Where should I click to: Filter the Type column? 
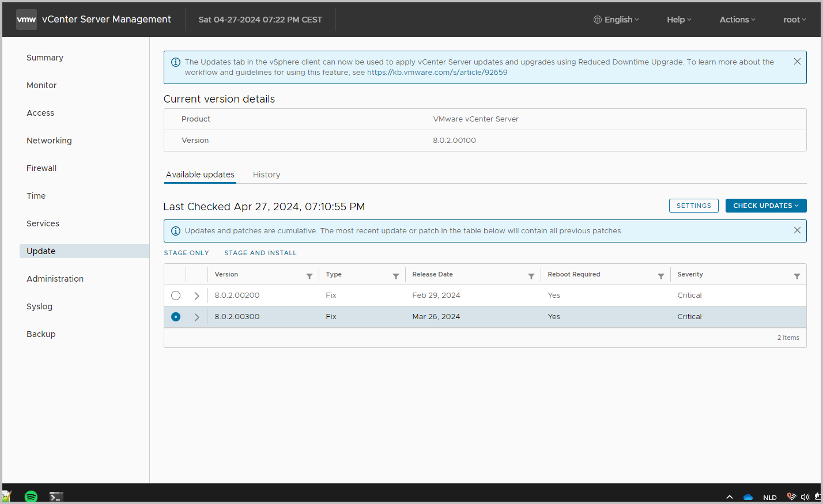(396, 276)
